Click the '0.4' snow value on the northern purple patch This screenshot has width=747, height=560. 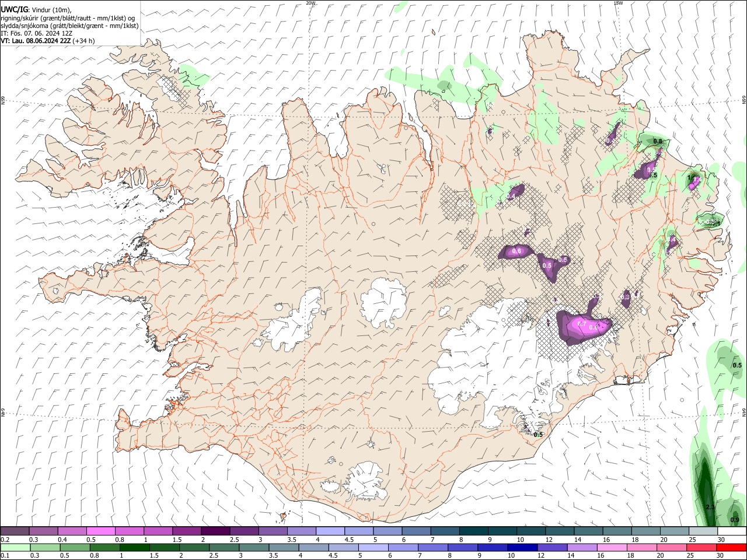pos(510,197)
